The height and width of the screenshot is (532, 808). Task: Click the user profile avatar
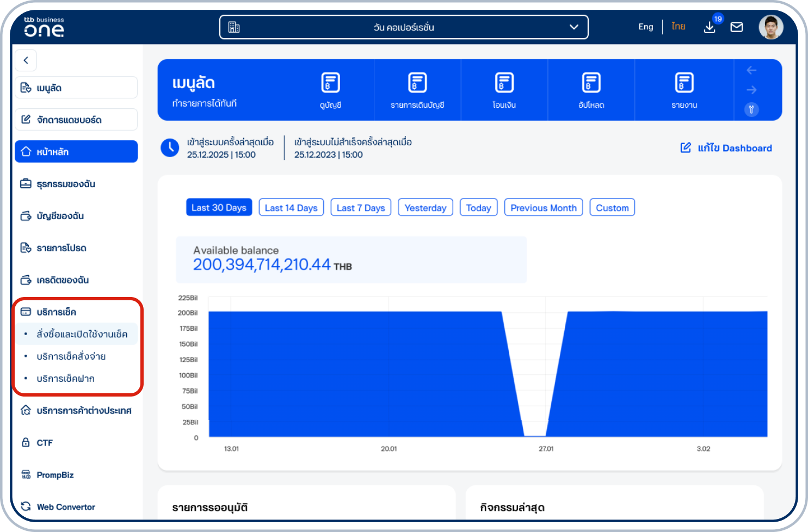[x=770, y=27]
